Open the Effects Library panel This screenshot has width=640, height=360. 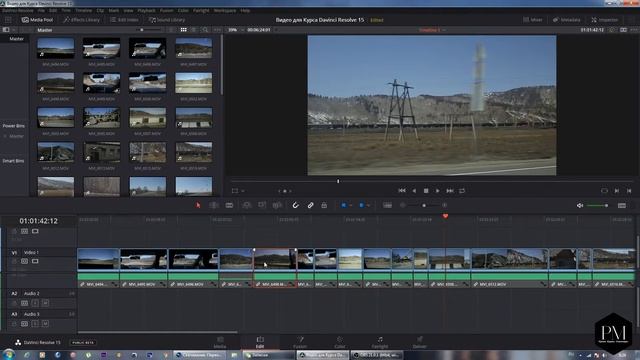tap(82, 20)
